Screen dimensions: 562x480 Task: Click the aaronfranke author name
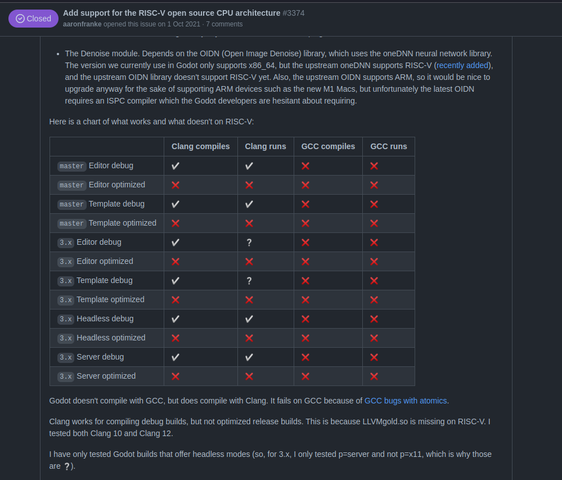coord(82,24)
